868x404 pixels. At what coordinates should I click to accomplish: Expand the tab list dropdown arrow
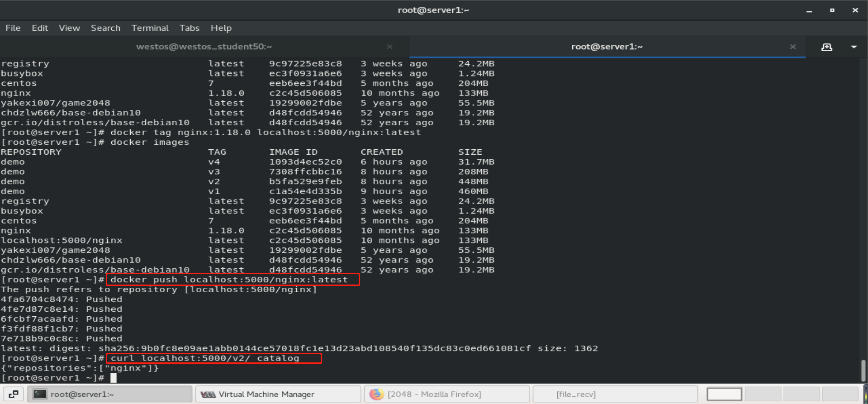854,47
